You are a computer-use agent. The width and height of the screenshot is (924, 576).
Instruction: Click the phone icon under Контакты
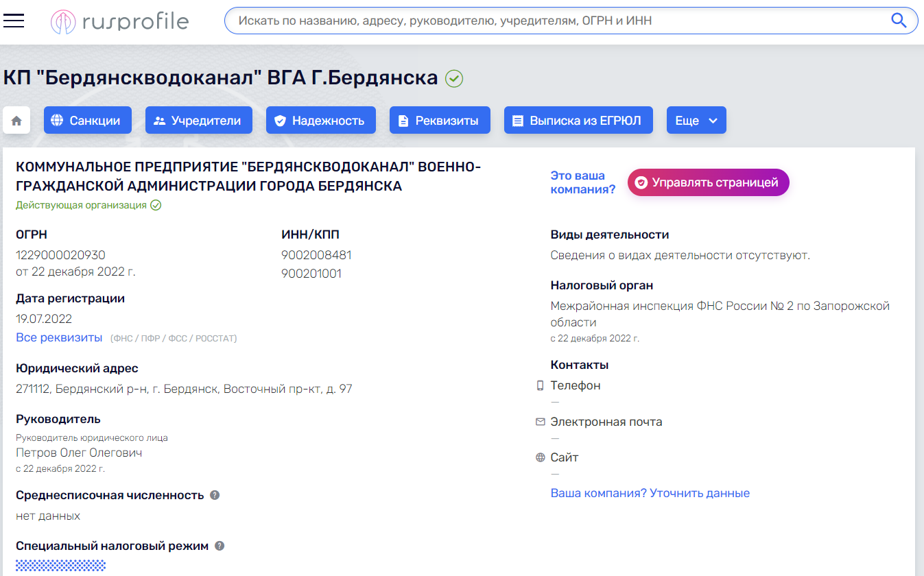coord(538,384)
